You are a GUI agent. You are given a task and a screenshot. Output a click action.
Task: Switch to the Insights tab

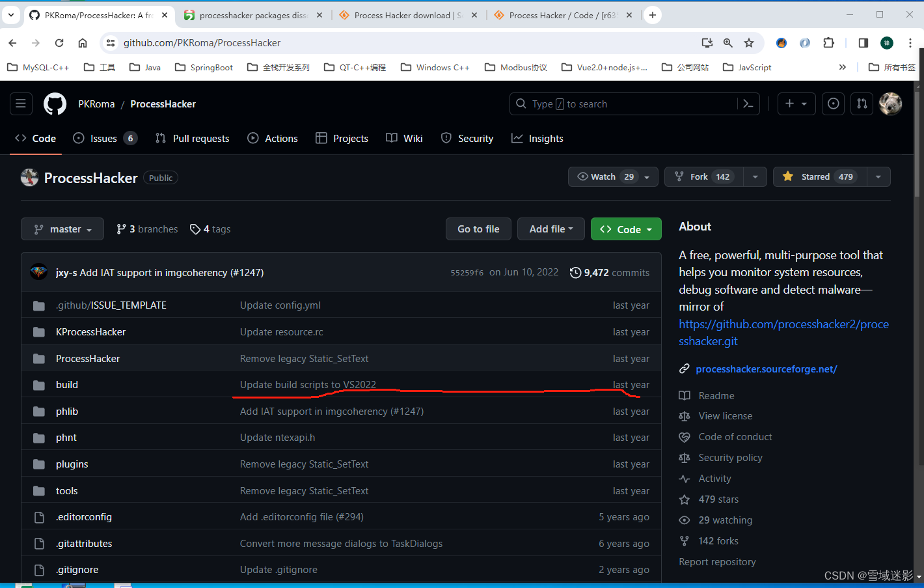537,138
